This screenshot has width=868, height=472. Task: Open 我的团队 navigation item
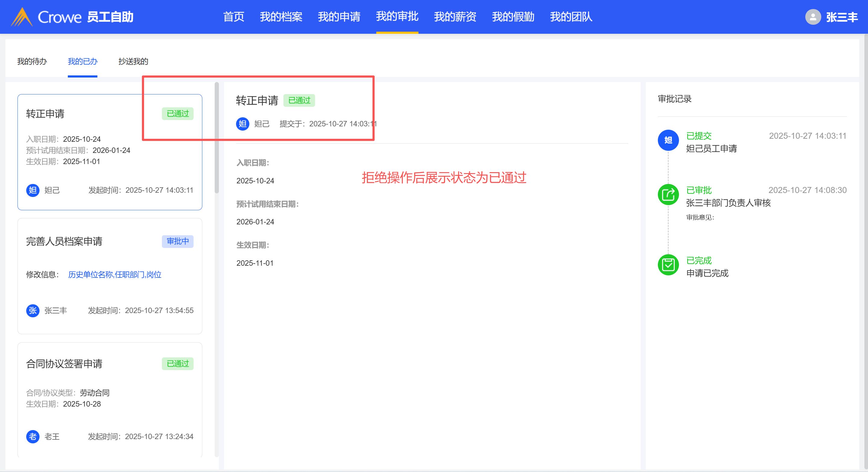tap(571, 17)
